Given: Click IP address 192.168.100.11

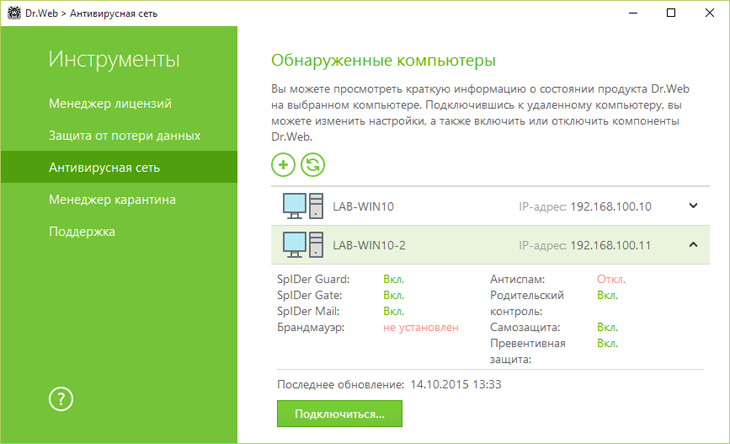Looking at the screenshot, I should click(610, 245).
